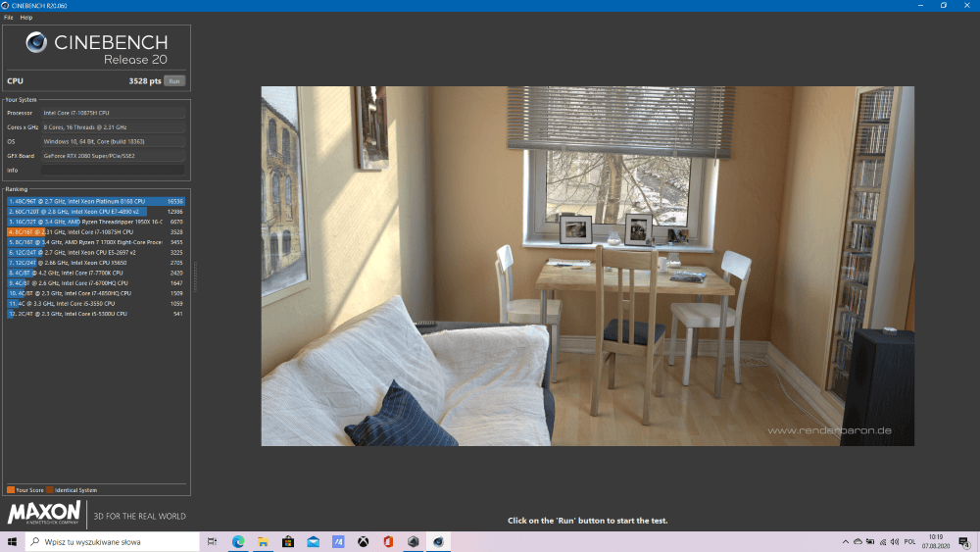This screenshot has height=552, width=980.
Task: Open the Xbox app in the taskbar
Action: point(363,541)
